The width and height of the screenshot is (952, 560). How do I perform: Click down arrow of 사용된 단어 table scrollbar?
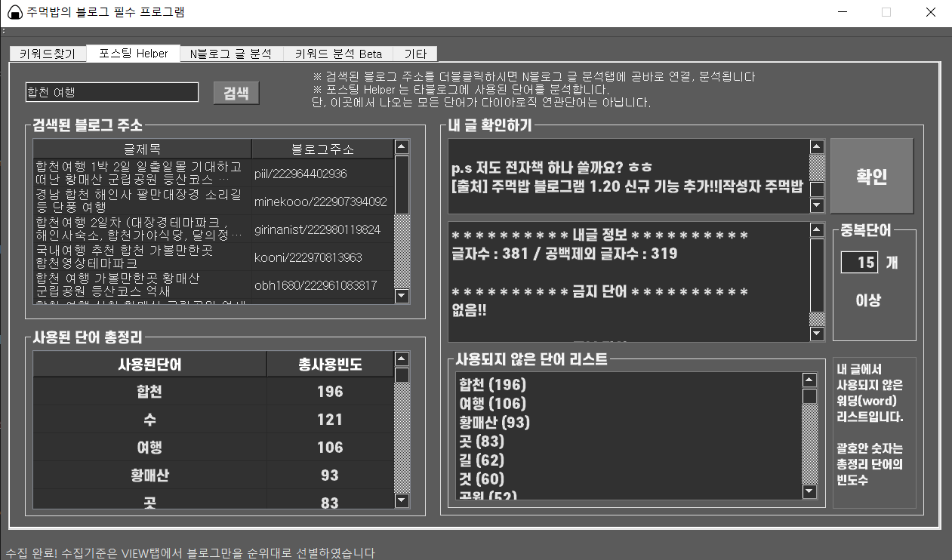point(402,500)
